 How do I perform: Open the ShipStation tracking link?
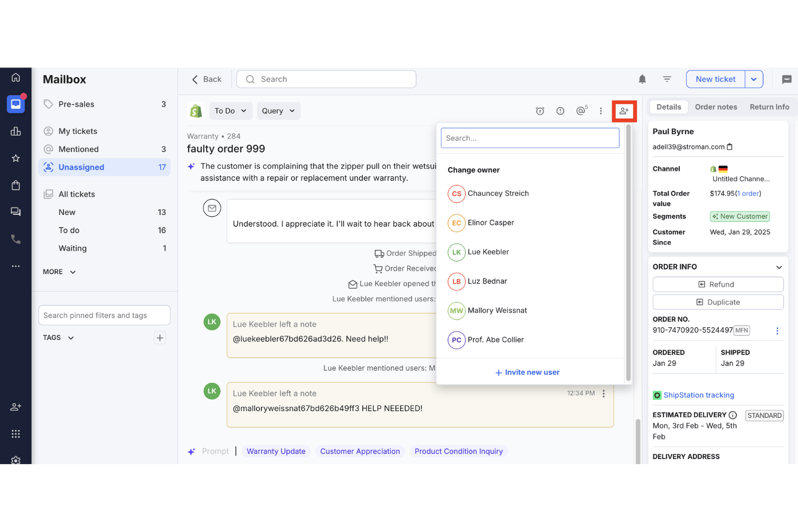(x=698, y=395)
